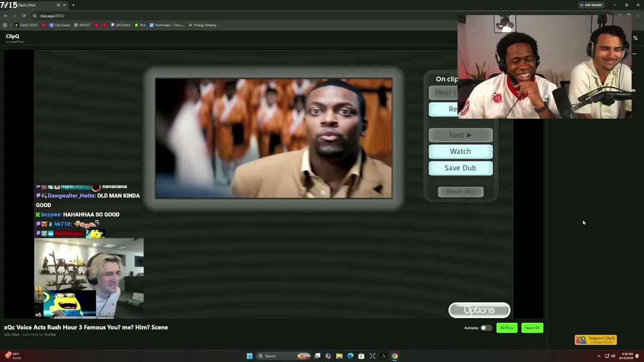Open ClipQ settings sliders icon

pyautogui.click(x=635, y=38)
